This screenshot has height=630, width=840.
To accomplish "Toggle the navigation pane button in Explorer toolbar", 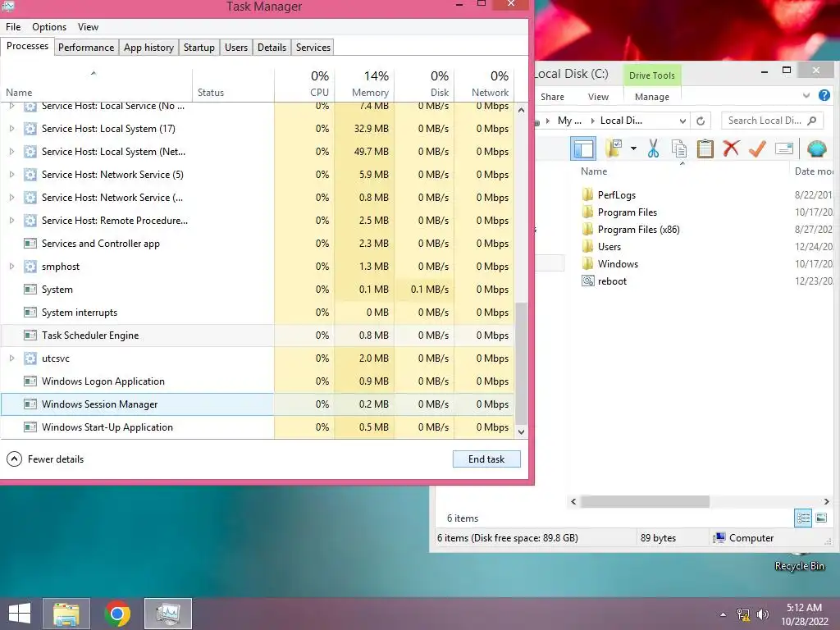I will pyautogui.click(x=583, y=148).
